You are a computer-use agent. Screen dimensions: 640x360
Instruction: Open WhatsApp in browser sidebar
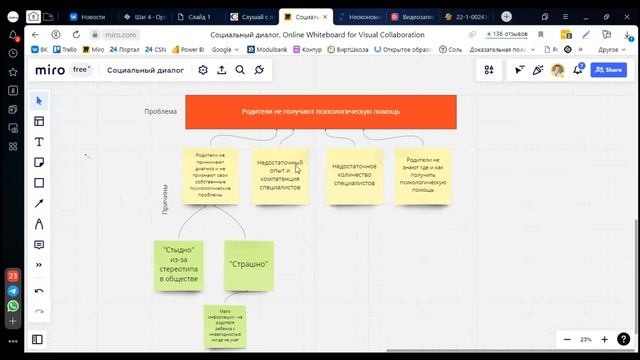click(13, 306)
